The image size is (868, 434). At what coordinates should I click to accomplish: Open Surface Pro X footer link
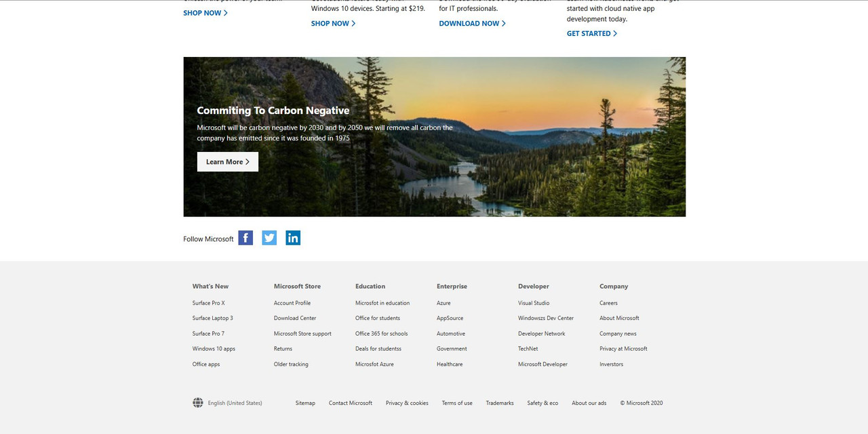pyautogui.click(x=209, y=303)
